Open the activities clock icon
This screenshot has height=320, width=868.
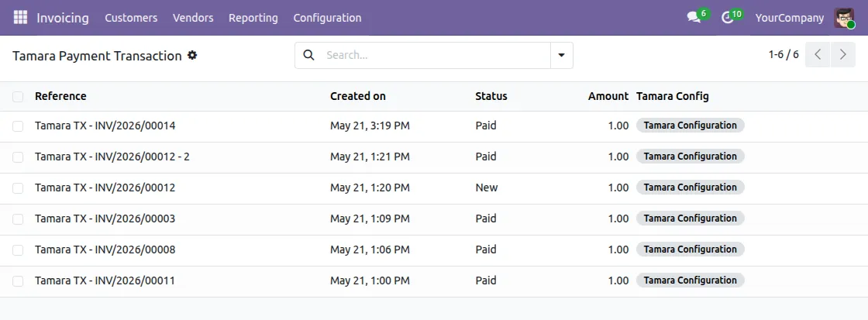click(728, 18)
